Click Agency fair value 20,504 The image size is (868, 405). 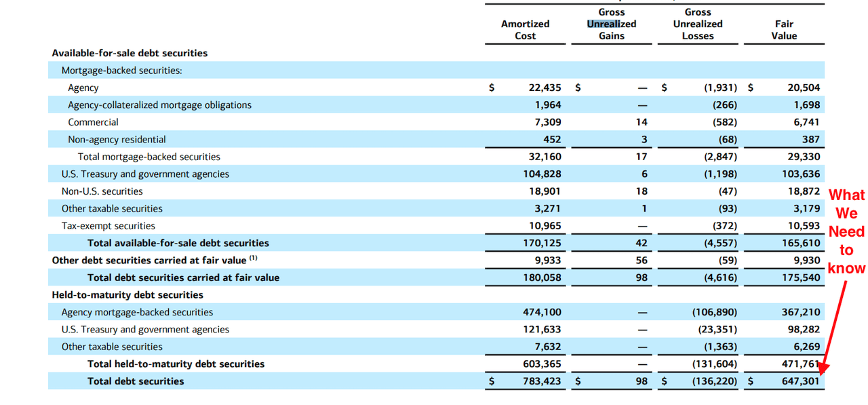[804, 88]
